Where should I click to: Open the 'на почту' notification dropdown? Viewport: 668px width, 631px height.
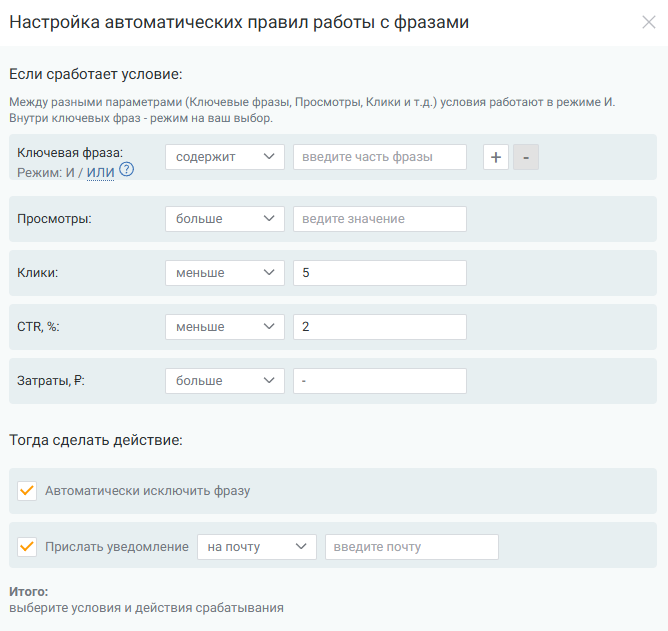click(257, 547)
